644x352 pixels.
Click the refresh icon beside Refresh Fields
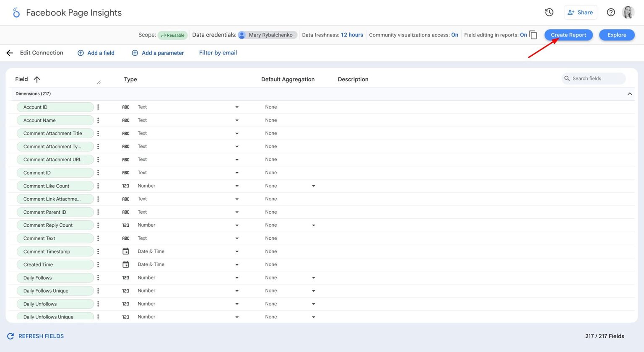(10, 336)
